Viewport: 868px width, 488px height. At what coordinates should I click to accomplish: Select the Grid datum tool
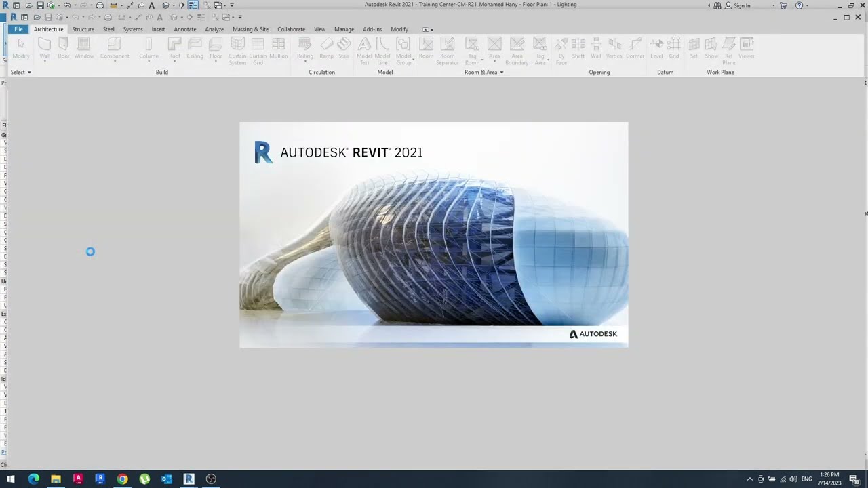(674, 48)
